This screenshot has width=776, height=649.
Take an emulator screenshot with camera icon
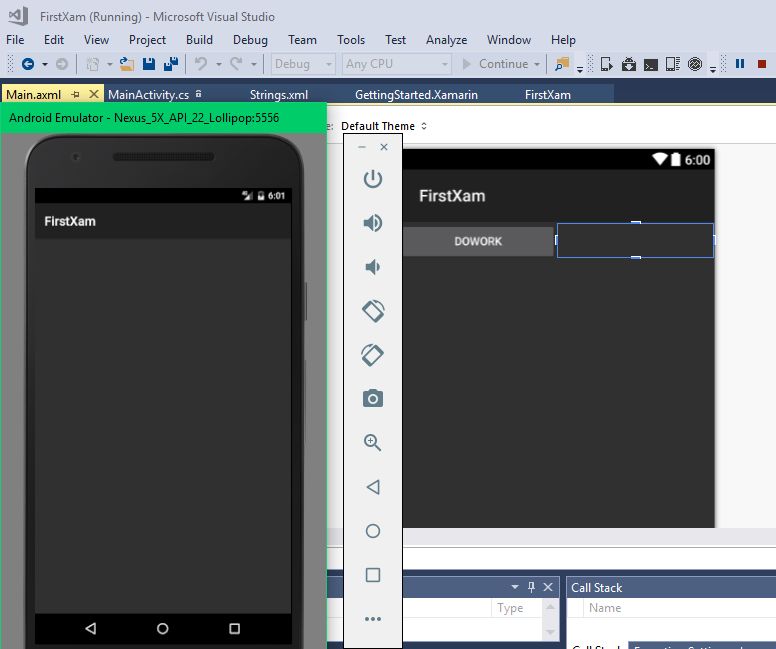click(373, 398)
